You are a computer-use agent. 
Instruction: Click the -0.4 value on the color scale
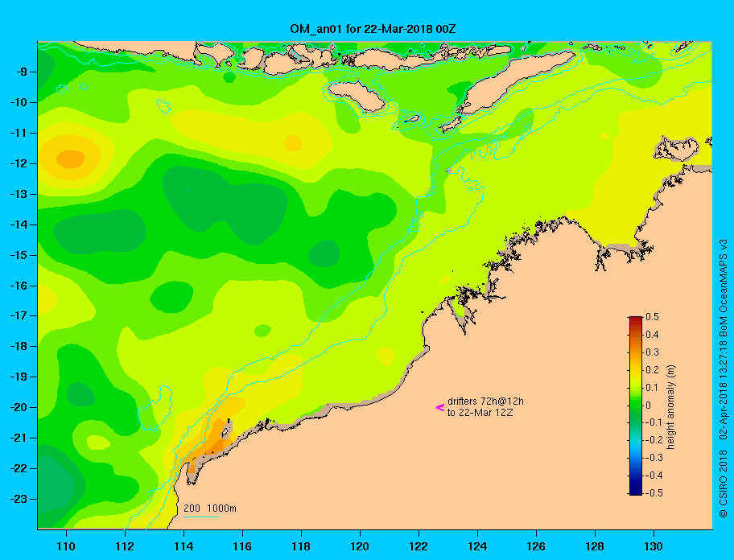coord(654,476)
